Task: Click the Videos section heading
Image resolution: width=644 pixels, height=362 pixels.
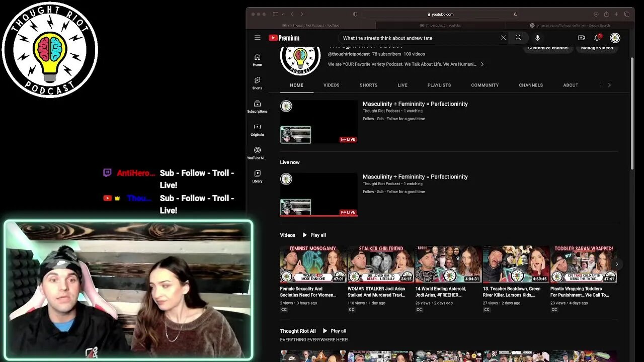Action: click(288, 235)
